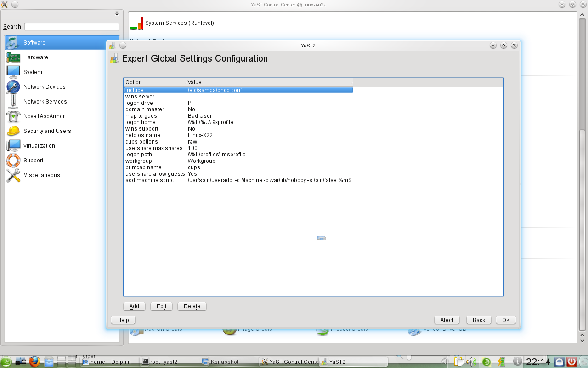Select the 'workgroup' row
Screen dimensions: 588x368
point(238,161)
